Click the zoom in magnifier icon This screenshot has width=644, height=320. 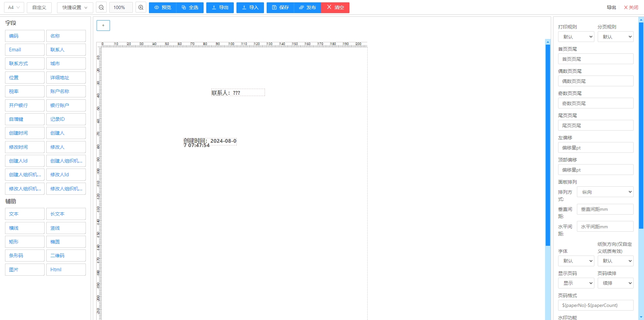(x=141, y=7)
